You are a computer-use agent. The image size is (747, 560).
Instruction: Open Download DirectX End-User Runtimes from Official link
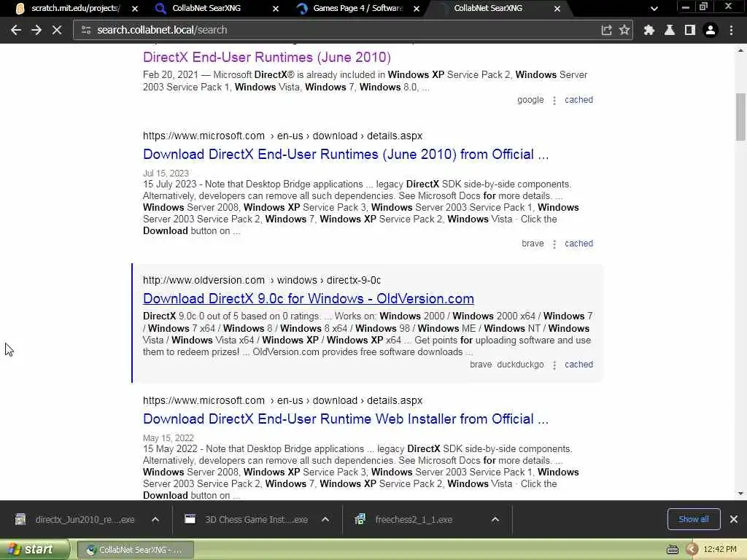coord(346,155)
